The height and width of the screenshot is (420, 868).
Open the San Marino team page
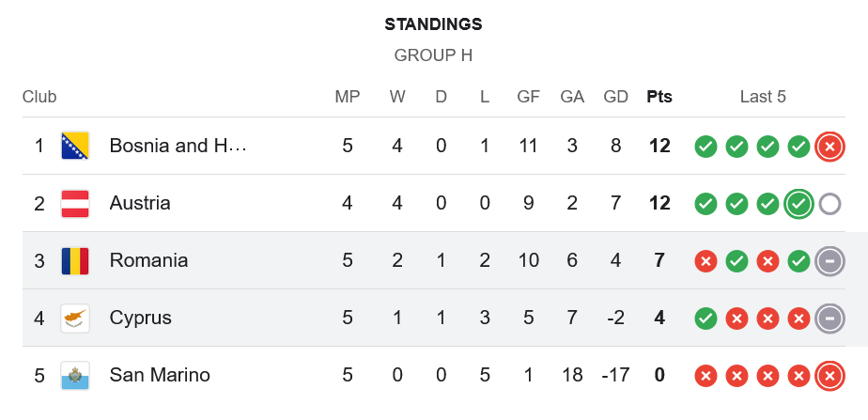click(x=160, y=375)
